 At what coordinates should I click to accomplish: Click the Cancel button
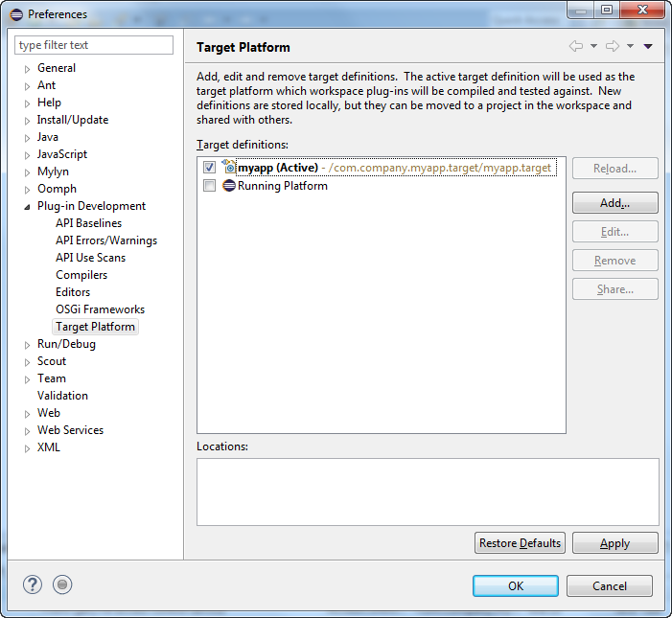coord(610,585)
